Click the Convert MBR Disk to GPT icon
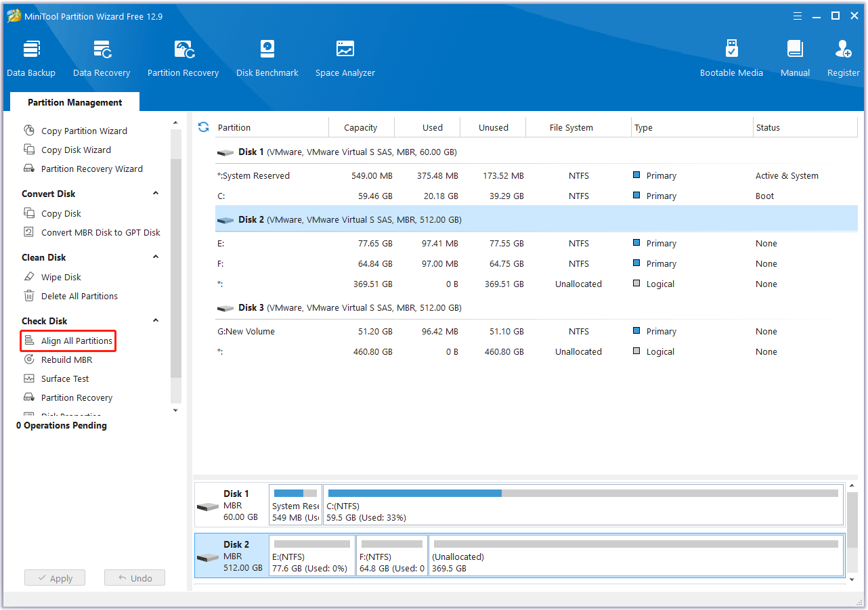This screenshot has width=868, height=610. 29,232
